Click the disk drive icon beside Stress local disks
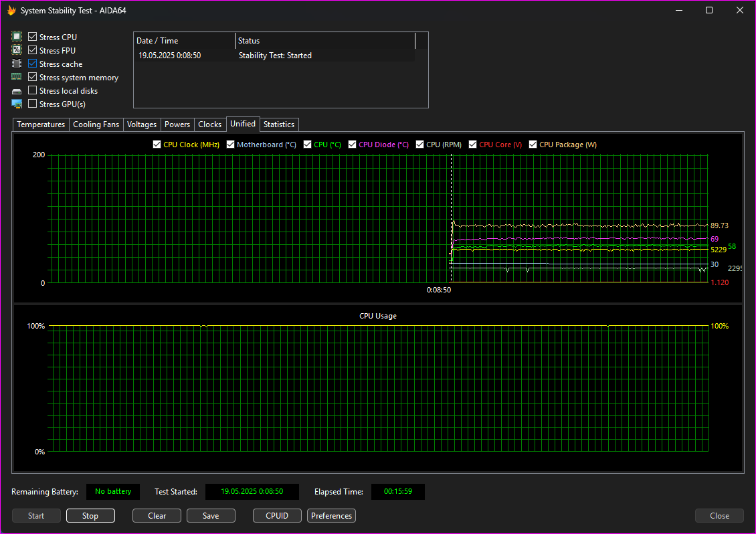 pyautogui.click(x=17, y=91)
